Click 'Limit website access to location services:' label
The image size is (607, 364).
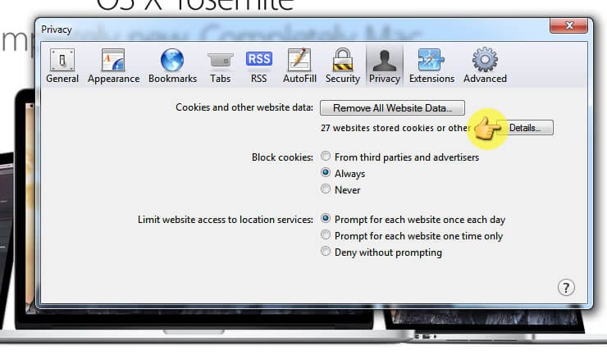coord(226,220)
